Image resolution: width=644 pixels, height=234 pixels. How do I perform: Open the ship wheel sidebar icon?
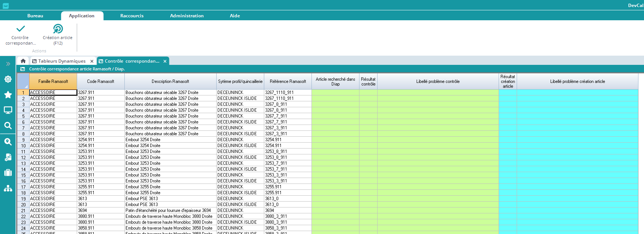pos(8,79)
